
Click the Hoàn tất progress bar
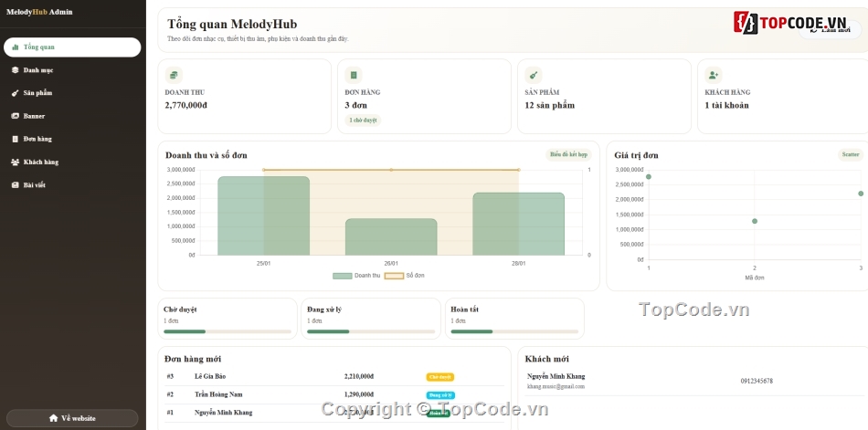pyautogui.click(x=514, y=331)
